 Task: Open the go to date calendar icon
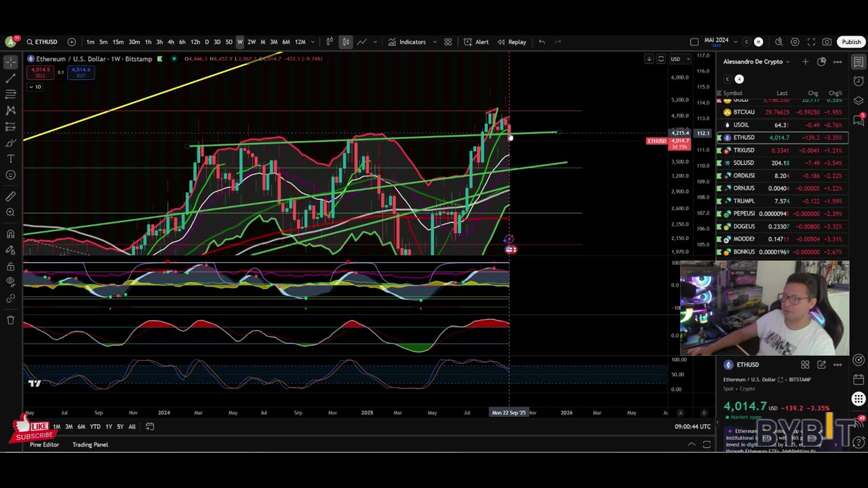click(x=150, y=427)
